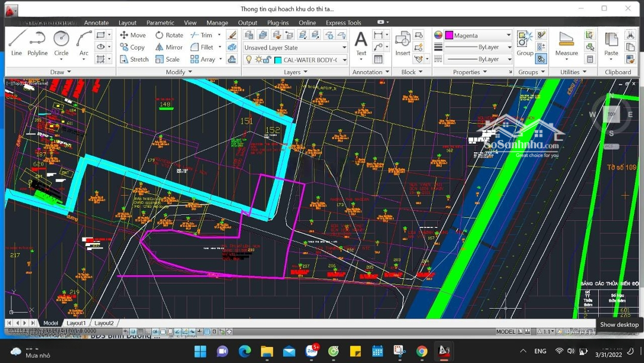Toggle the layer freeze sun icon
Viewport: 644px width, 363px height.
(x=258, y=60)
